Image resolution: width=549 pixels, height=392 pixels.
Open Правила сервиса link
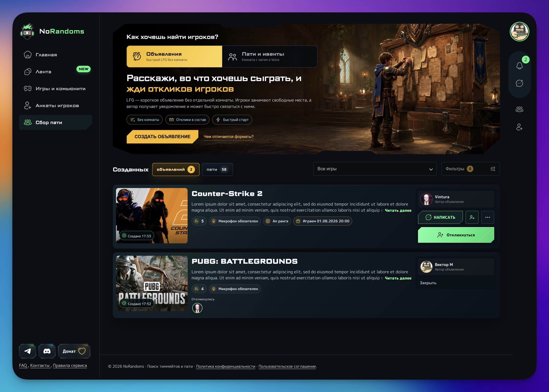(70, 365)
